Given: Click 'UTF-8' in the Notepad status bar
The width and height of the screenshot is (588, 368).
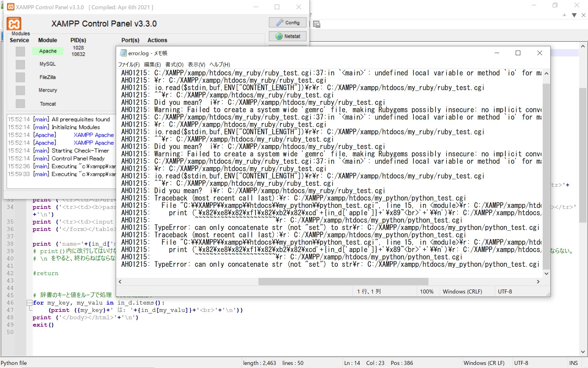Looking at the screenshot, I should [x=505, y=292].
